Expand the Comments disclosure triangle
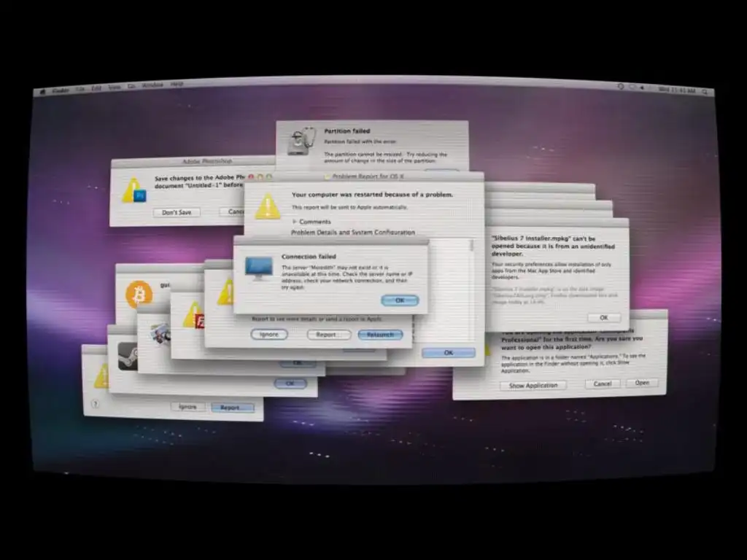 295,222
